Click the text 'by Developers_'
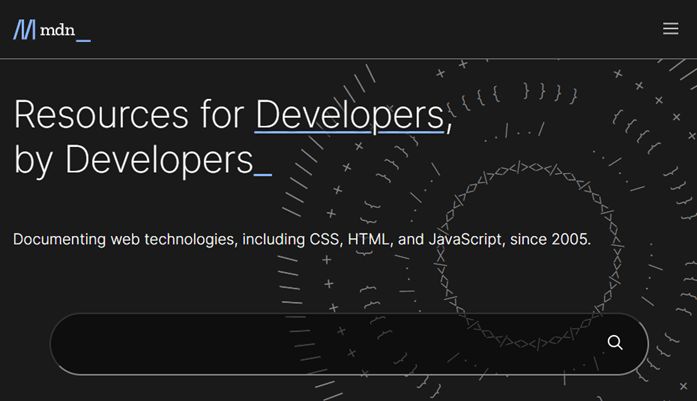Image resolution: width=697 pixels, height=401 pixels. pyautogui.click(x=143, y=160)
